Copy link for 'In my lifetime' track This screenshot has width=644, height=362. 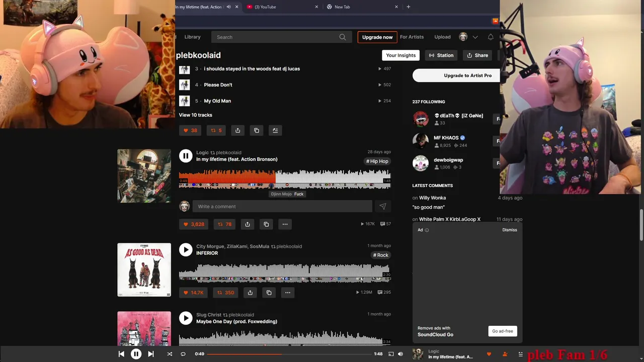click(x=266, y=224)
